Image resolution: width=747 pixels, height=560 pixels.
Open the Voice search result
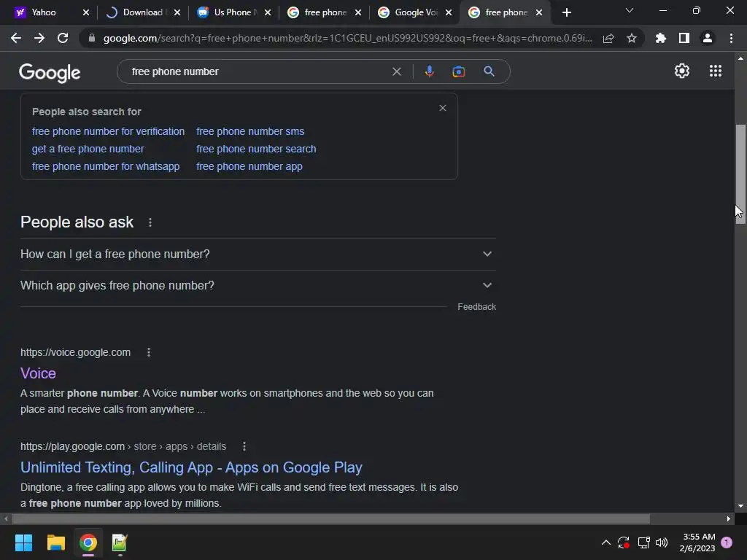[x=38, y=373]
